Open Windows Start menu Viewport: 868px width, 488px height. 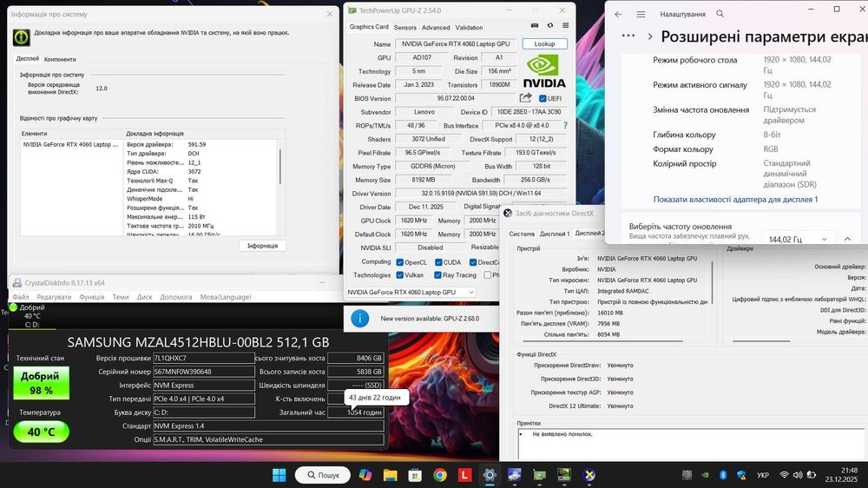[x=279, y=475]
